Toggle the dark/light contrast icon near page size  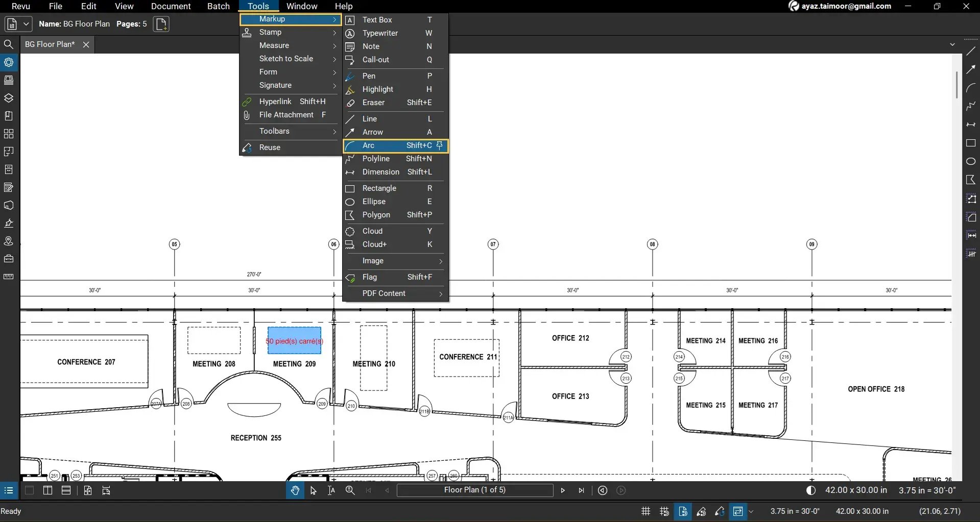(x=810, y=490)
